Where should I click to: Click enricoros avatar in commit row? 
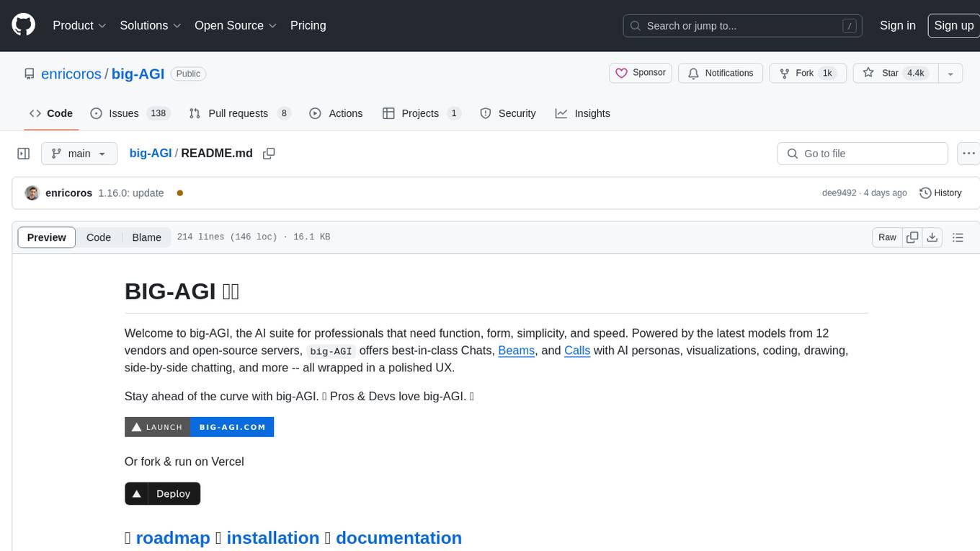32,193
